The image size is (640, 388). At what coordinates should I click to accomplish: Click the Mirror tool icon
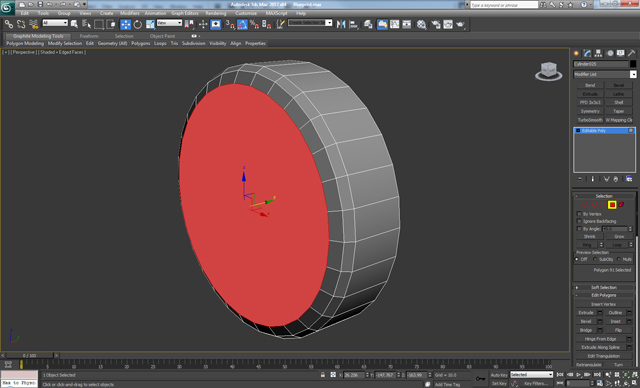[341, 24]
